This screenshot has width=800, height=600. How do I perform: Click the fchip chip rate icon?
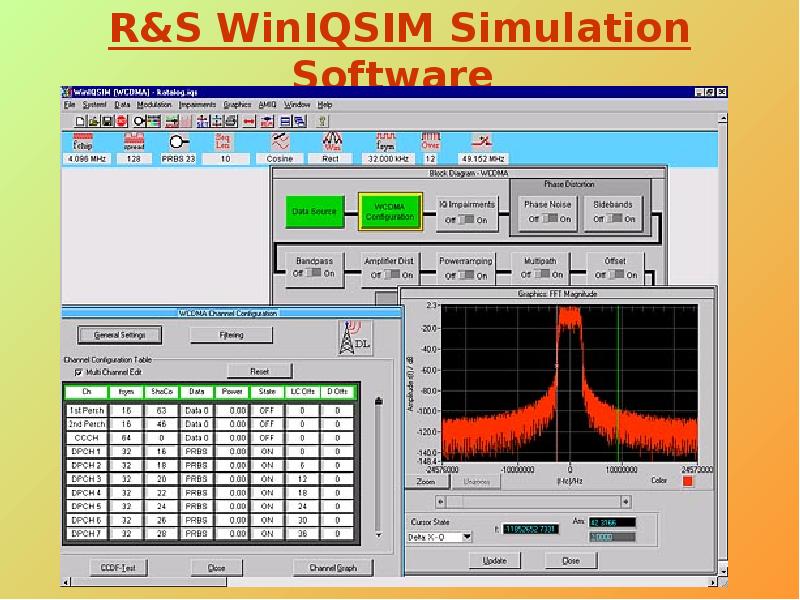(x=83, y=141)
